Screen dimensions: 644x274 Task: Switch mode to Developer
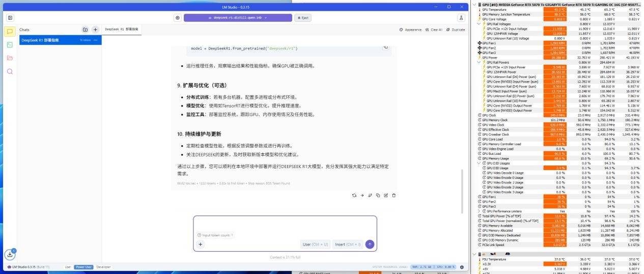click(x=103, y=267)
